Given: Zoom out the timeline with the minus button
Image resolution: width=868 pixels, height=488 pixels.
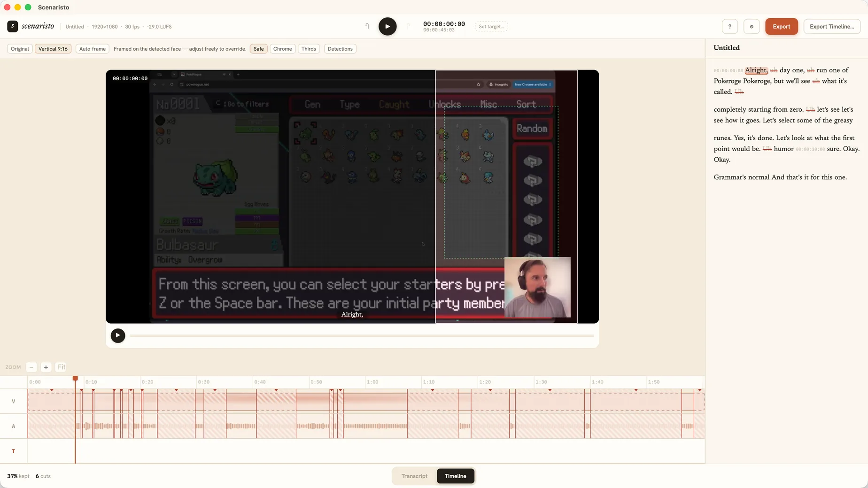Looking at the screenshot, I should pos(31,367).
